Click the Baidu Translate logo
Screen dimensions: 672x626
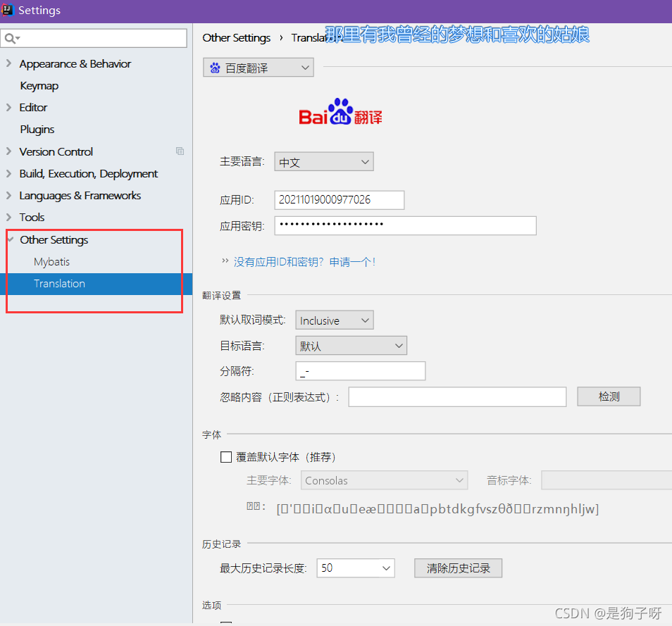(340, 112)
